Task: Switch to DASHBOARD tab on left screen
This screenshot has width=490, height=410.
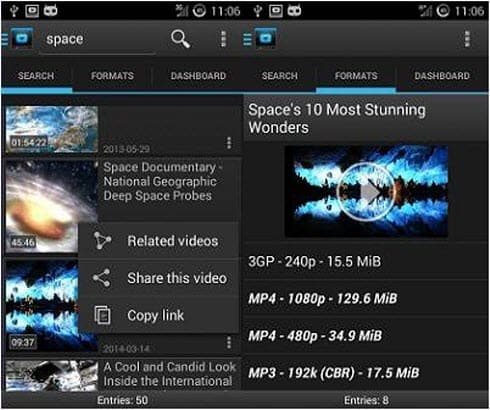Action: 198,76
